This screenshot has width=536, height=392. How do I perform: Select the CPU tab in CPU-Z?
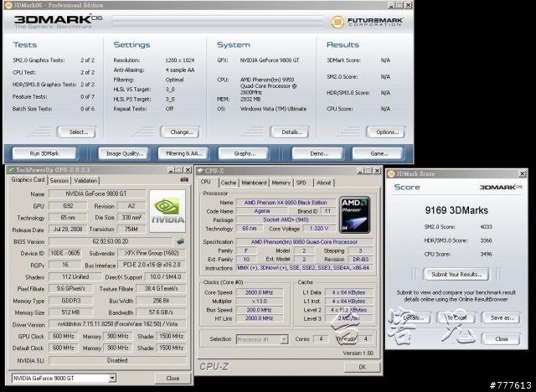pos(205,182)
